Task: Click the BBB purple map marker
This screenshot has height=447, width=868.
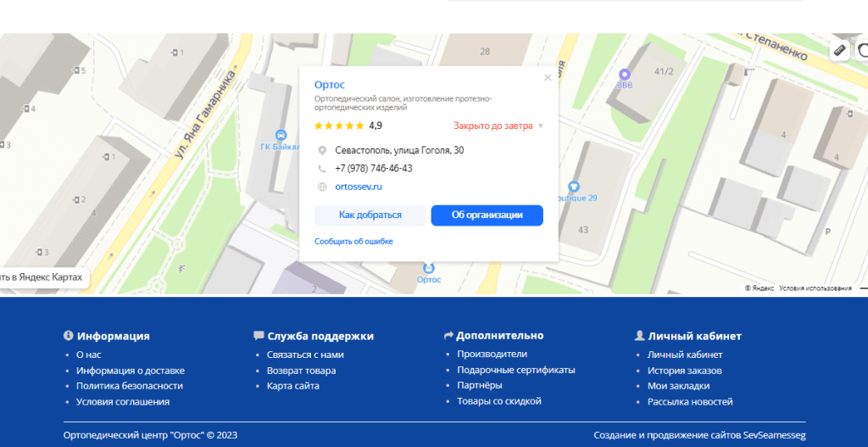Action: [625, 74]
